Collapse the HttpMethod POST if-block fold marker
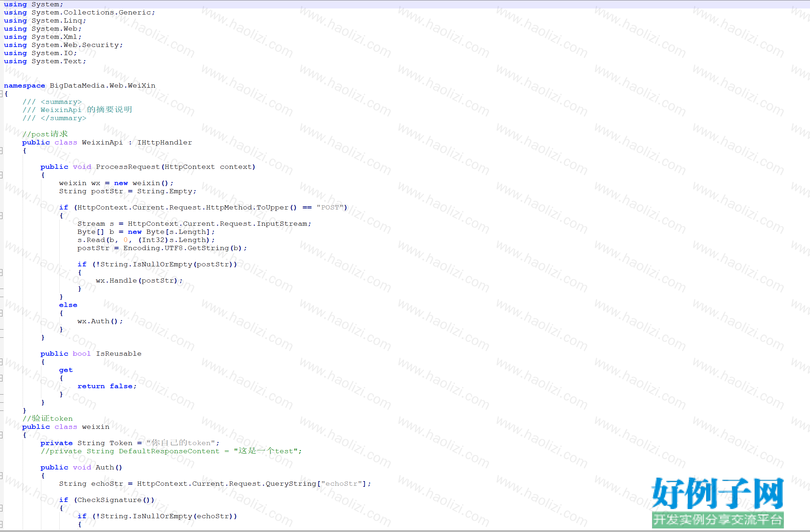Image resolution: width=810 pixels, height=532 pixels. tap(1, 215)
